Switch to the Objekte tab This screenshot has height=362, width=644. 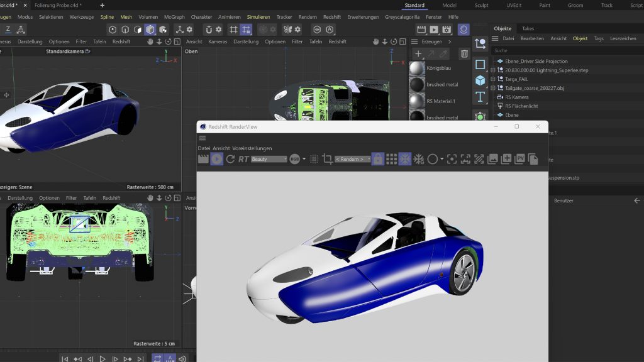(x=502, y=29)
